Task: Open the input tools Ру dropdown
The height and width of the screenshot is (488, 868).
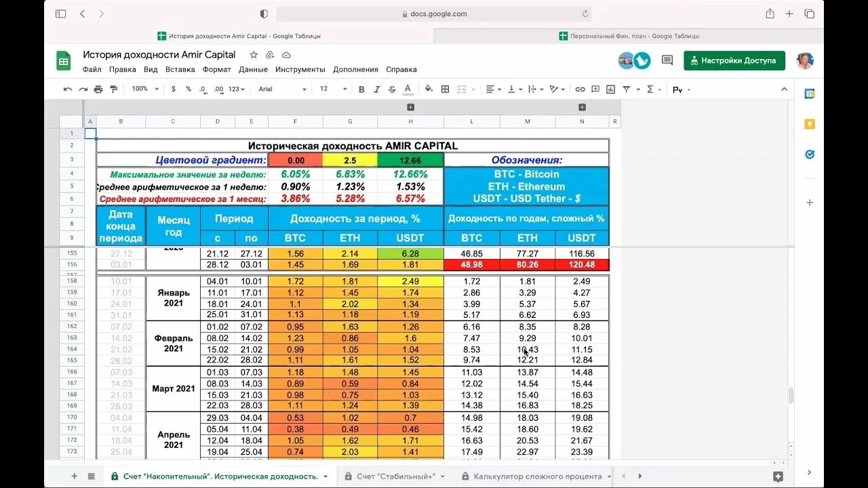Action: click(x=680, y=89)
